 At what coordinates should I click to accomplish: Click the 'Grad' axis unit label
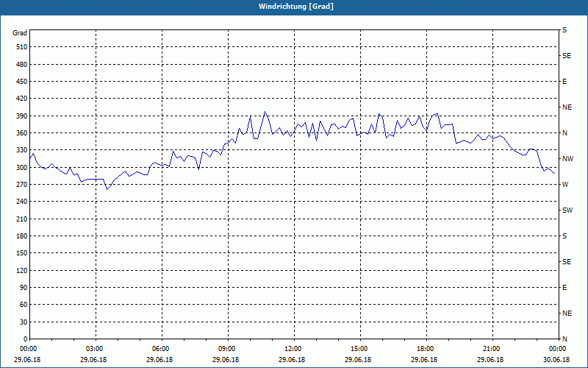20,33
